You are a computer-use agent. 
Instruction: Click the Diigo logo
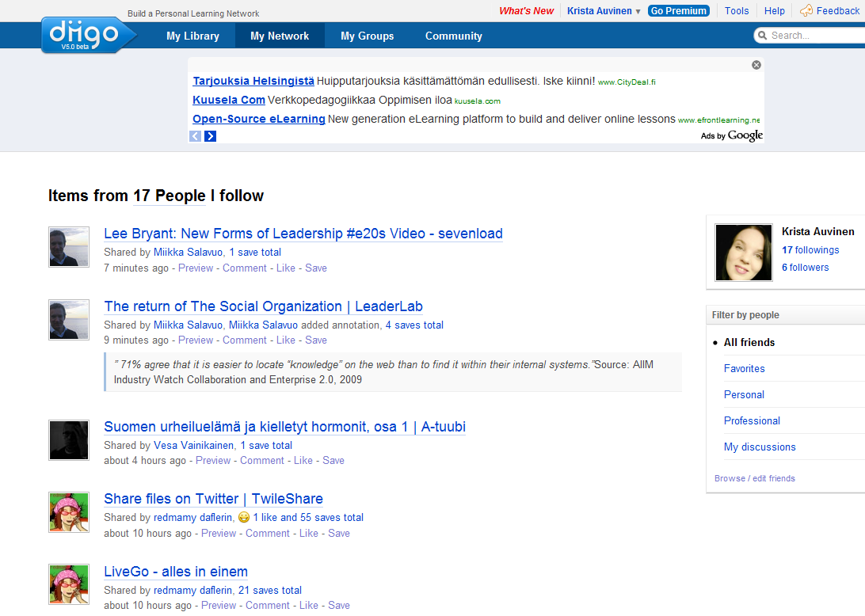88,36
